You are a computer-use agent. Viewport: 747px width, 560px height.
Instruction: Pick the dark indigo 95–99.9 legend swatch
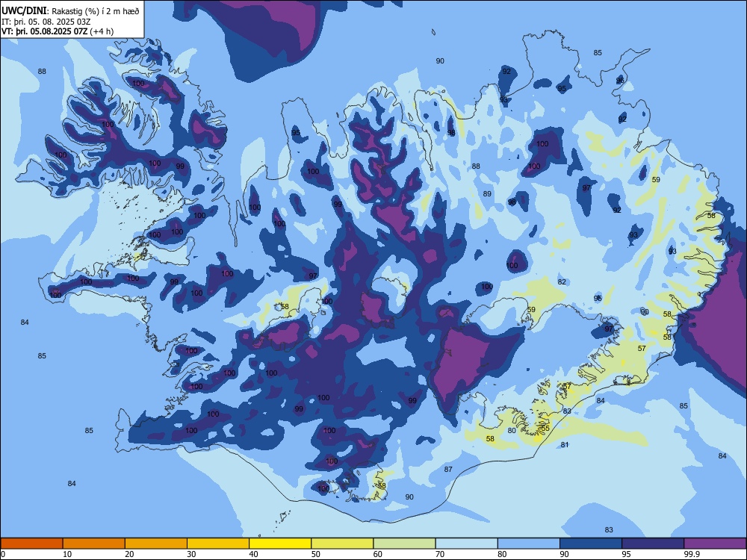point(653,544)
